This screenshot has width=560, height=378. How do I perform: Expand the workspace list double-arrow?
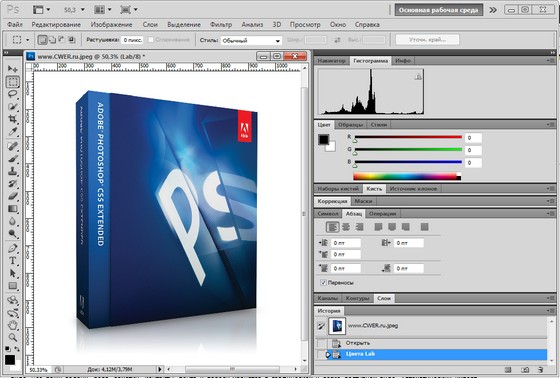pos(493,10)
